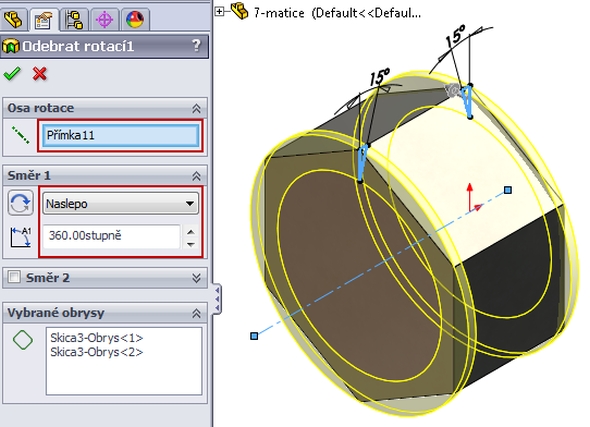
Task: Click the A1 angle icon
Action: point(21,237)
